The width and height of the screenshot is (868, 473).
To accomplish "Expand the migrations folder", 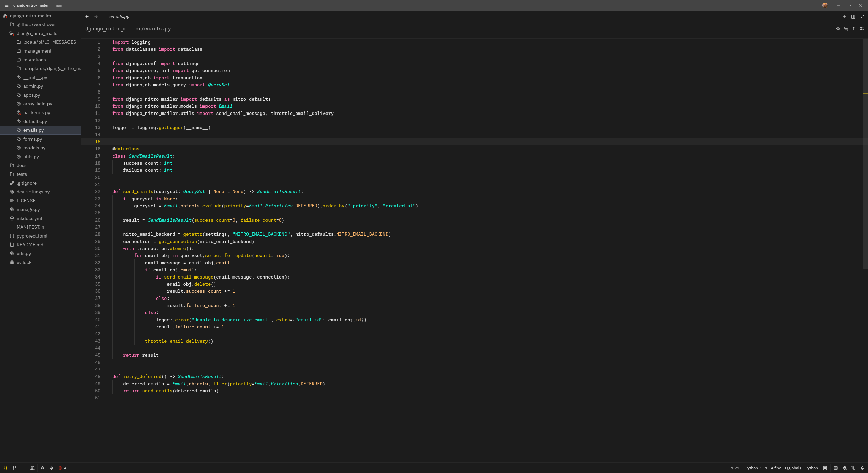I will click(x=34, y=60).
